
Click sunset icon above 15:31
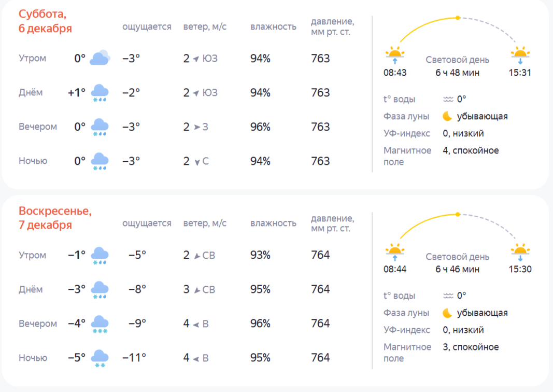(520, 55)
